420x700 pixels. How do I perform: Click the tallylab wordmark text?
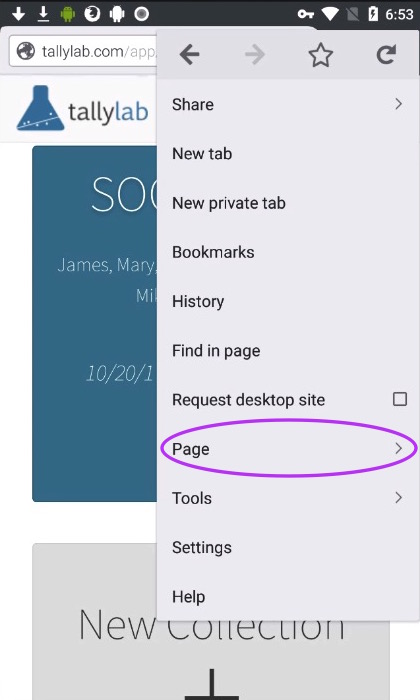pyautogui.click(x=108, y=112)
